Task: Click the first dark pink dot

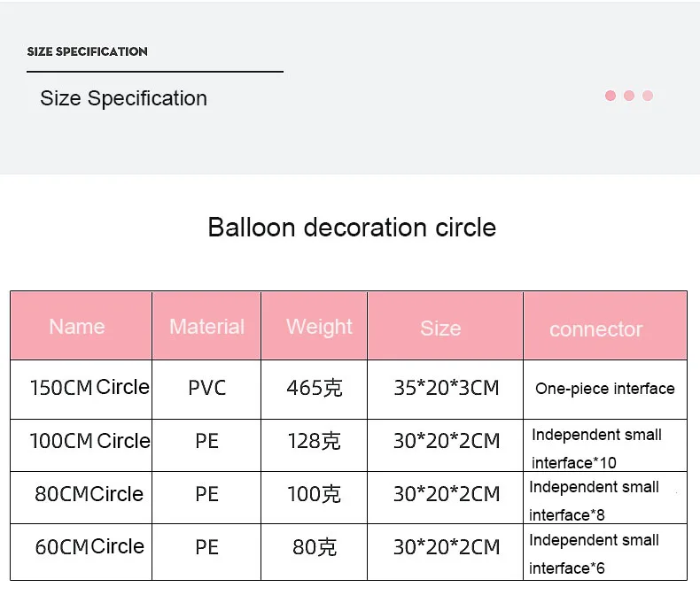Action: point(610,96)
